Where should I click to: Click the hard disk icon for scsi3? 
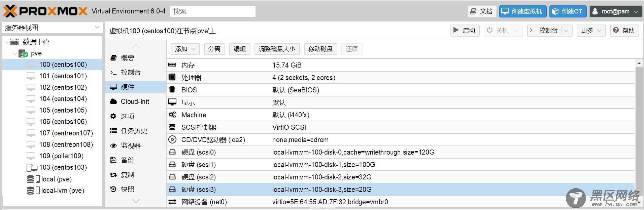tap(172, 189)
